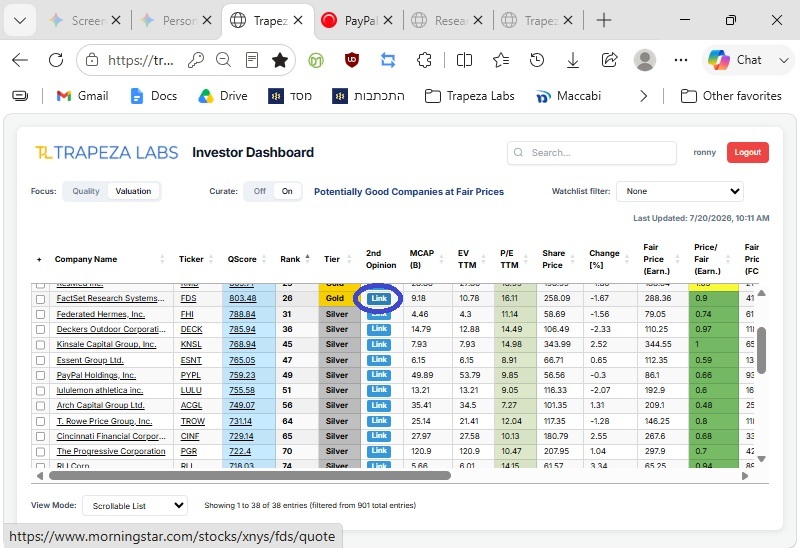The height and width of the screenshot is (548, 801).
Task: Go back to previous page
Action: 20,60
